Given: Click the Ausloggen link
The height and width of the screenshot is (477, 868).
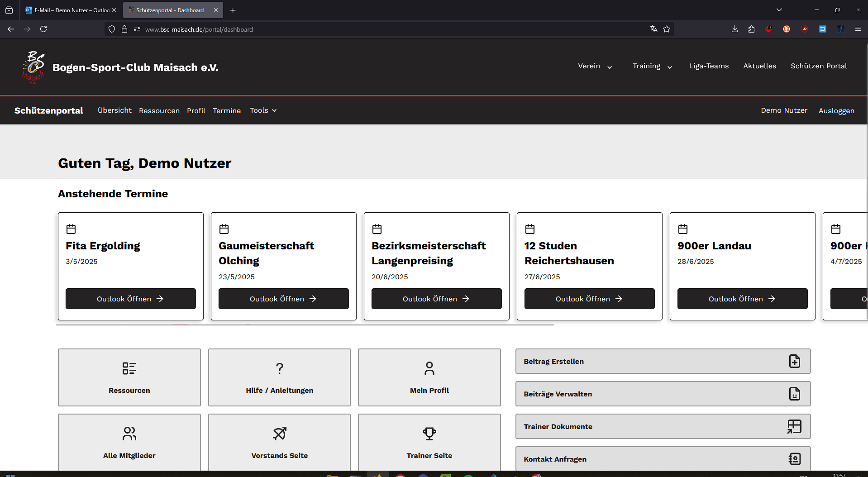Looking at the screenshot, I should click(x=836, y=110).
